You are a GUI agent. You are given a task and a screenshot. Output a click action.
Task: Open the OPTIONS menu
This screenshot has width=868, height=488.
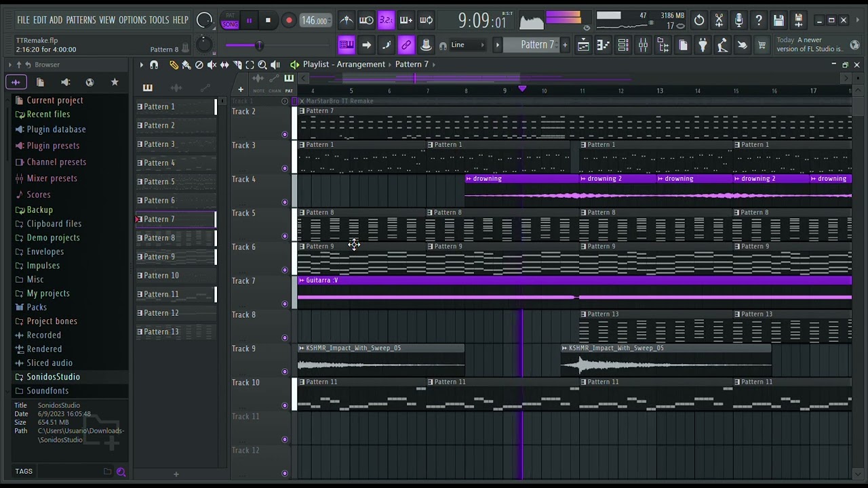click(132, 20)
